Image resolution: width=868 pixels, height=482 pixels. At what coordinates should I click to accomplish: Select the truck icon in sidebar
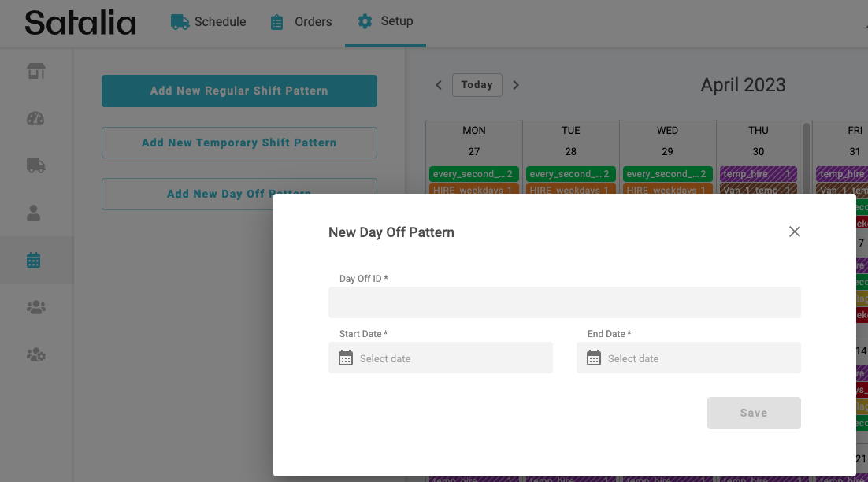[x=36, y=165]
